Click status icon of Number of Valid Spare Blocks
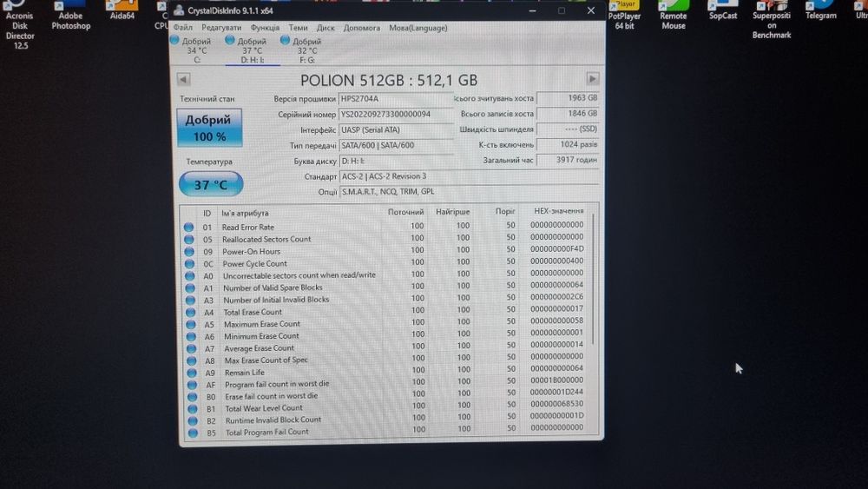This screenshot has width=868, height=489. [x=190, y=288]
